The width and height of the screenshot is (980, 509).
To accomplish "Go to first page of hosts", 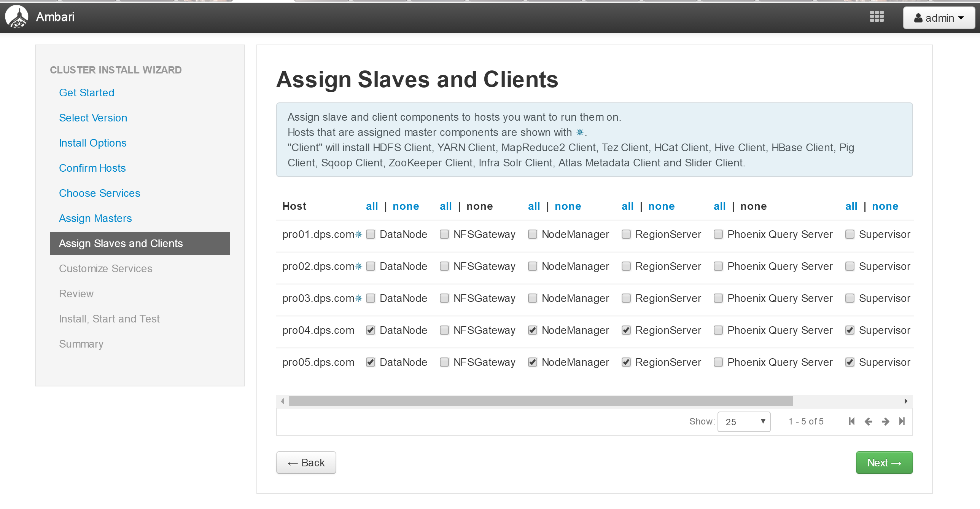I will point(852,421).
